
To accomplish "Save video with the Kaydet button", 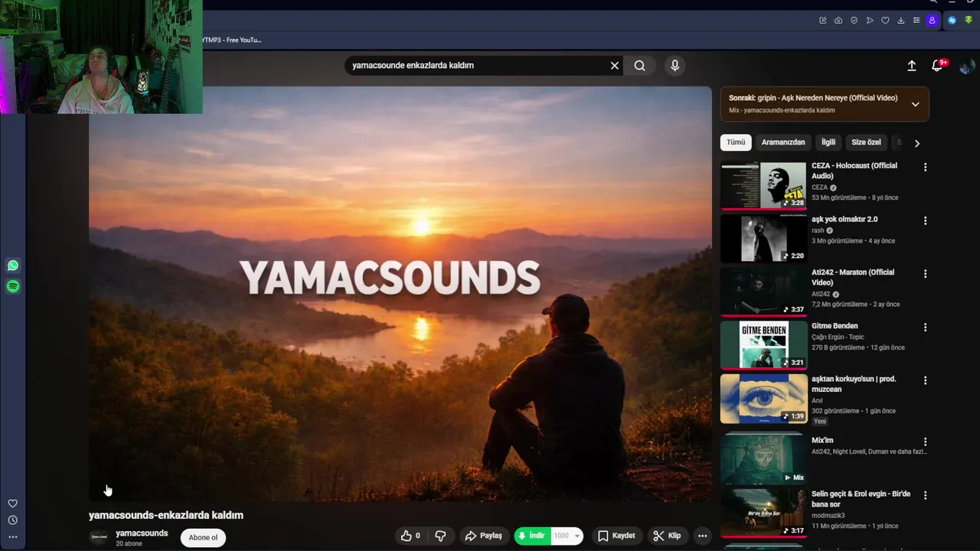I will tap(616, 536).
